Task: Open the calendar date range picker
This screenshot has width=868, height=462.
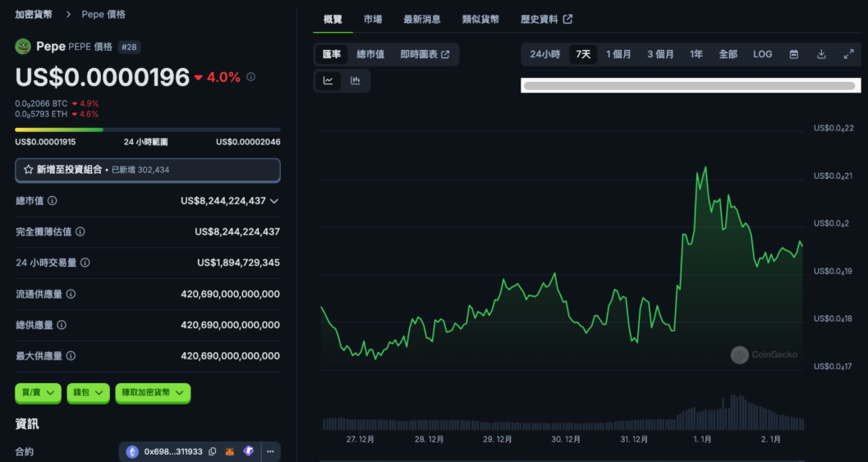Action: point(794,54)
